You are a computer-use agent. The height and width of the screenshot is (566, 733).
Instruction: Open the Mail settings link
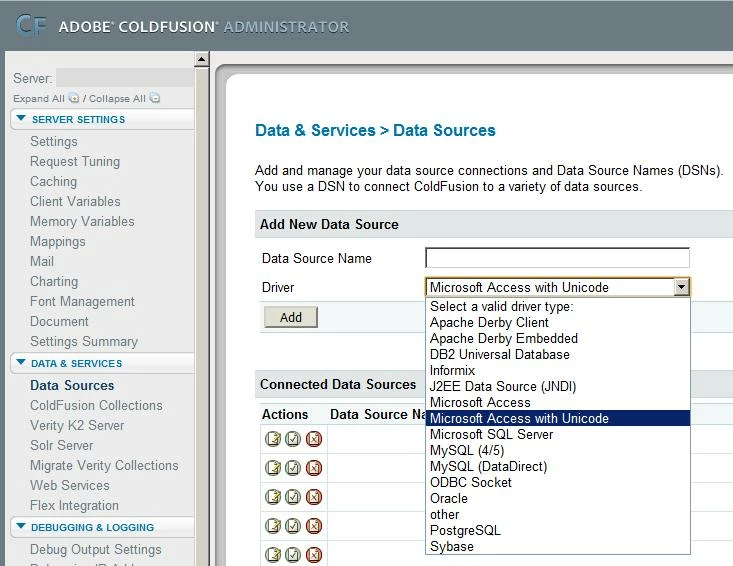pyautogui.click(x=42, y=261)
